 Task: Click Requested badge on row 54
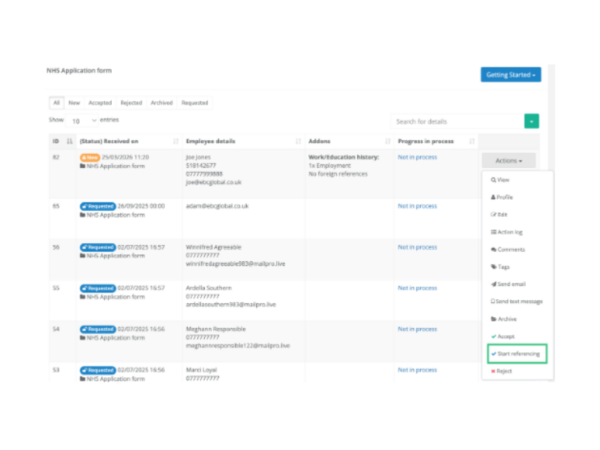[98, 329]
